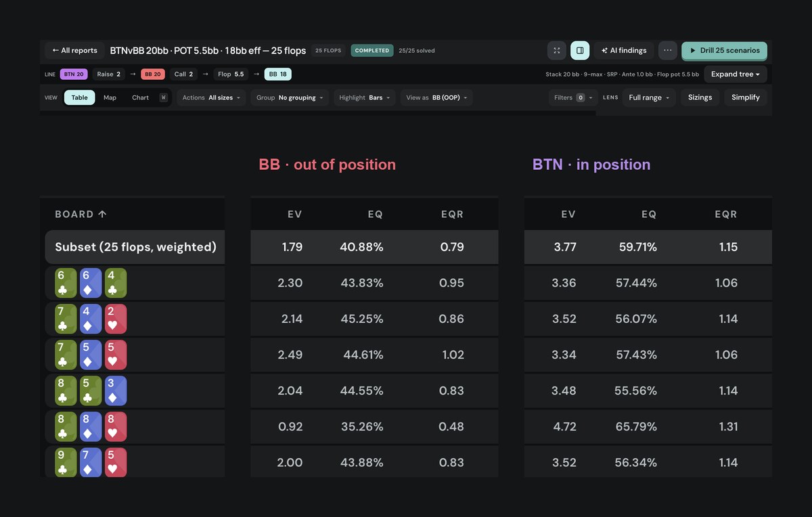Click the BTN EQR column header
The height and width of the screenshot is (517, 812).
click(x=726, y=215)
